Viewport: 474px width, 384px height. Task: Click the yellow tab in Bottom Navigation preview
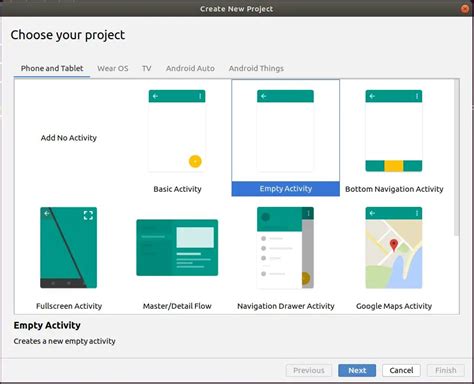[x=394, y=166]
